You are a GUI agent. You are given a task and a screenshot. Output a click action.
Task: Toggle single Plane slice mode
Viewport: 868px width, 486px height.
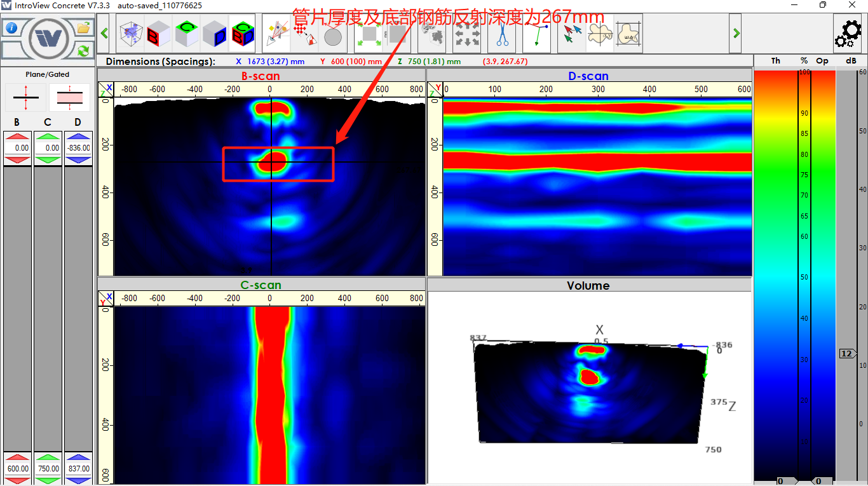click(x=25, y=97)
